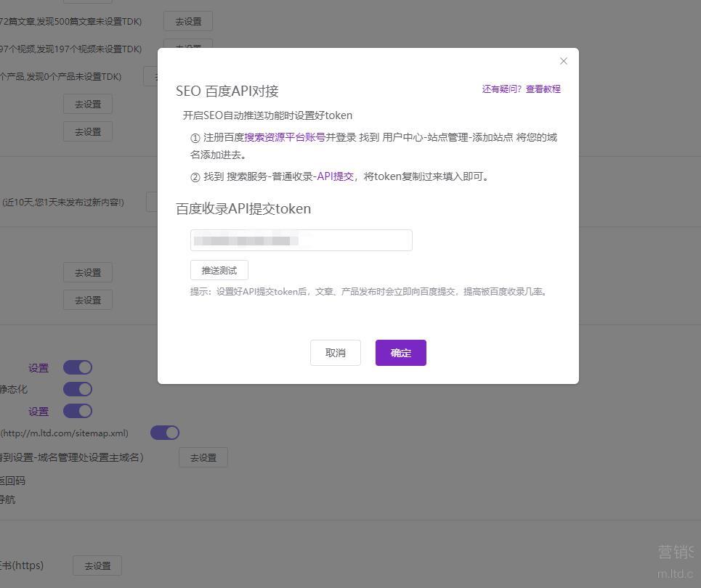Close the SEO 百度API对接 dialog
The width and height of the screenshot is (701, 588).
[x=564, y=61]
